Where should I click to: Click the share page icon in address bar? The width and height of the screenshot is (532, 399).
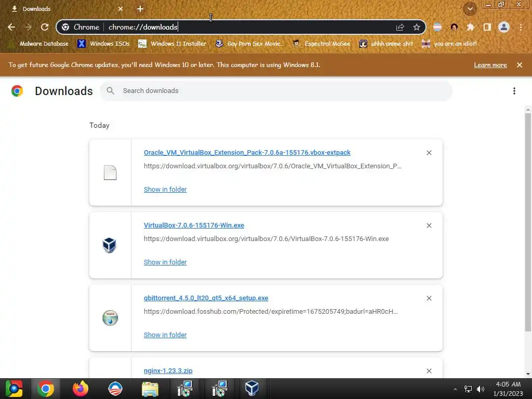pos(400,27)
